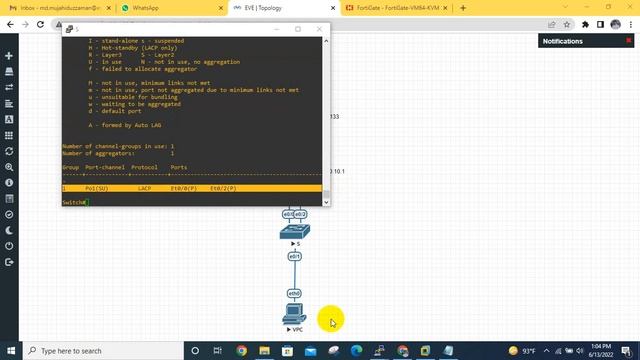Click the e0/1 interface label
Screen dimensions: 640x360
pos(294,256)
